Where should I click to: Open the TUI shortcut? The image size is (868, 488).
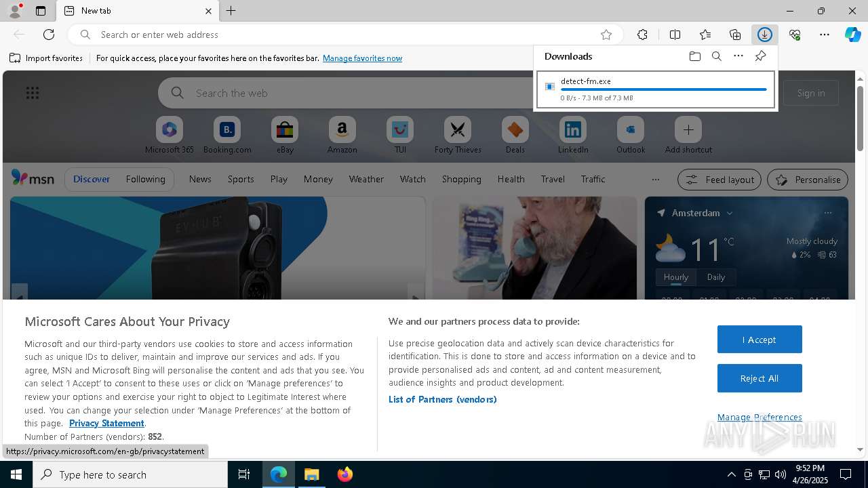[x=400, y=136]
